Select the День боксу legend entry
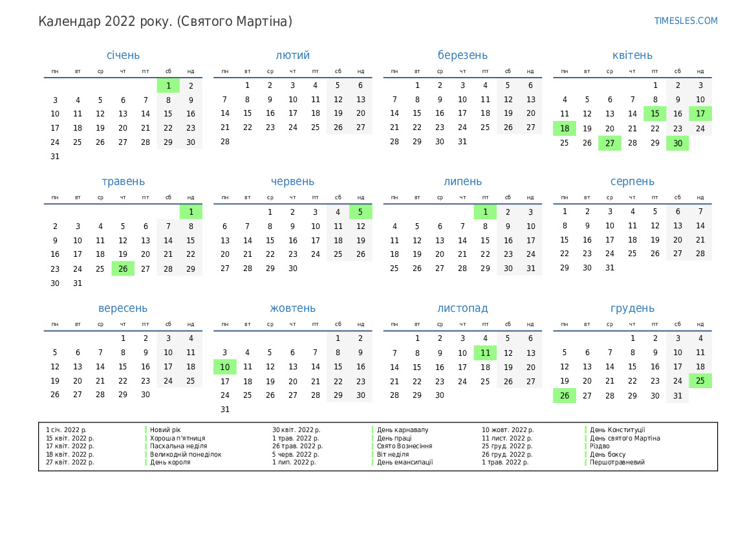Viewport: 756px width, 535px height. pyautogui.click(x=608, y=454)
